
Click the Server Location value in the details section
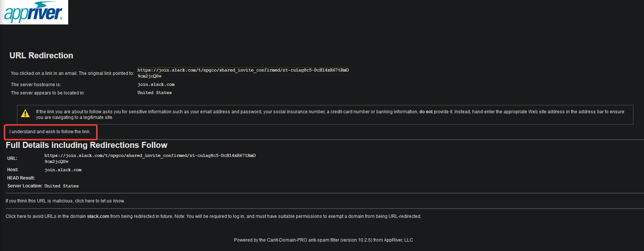pyautogui.click(x=61, y=186)
